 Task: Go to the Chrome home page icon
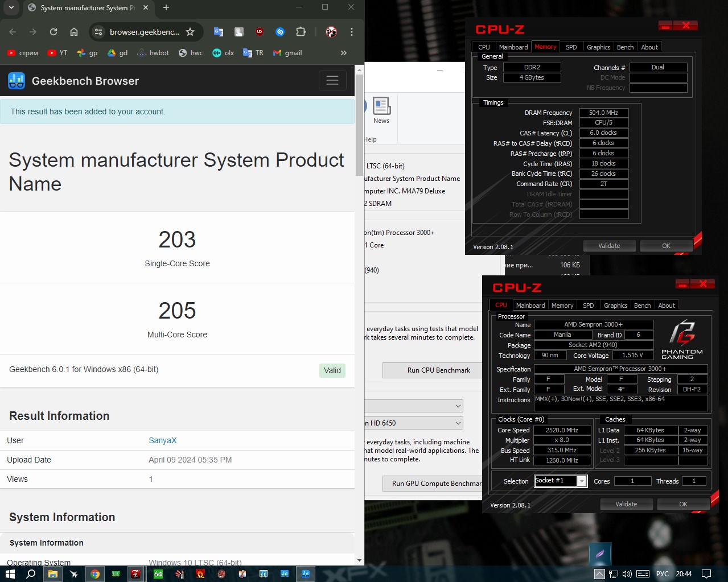pos(74,32)
